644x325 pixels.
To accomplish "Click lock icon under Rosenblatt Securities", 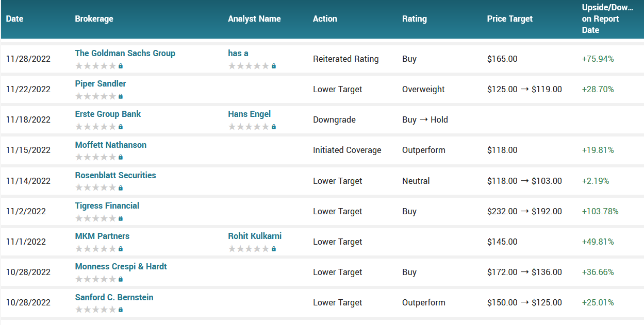I will click(x=121, y=188).
